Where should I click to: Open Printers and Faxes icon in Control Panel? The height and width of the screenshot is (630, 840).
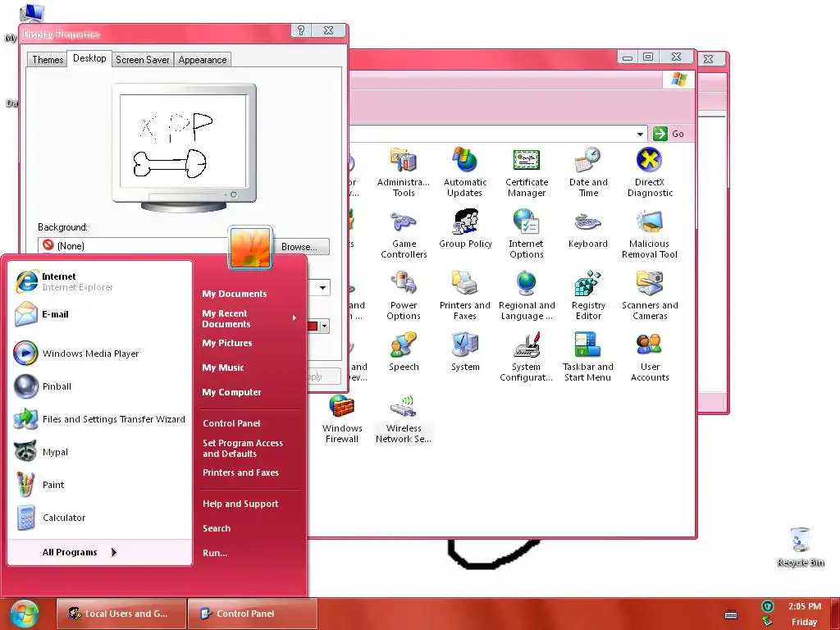464,295
